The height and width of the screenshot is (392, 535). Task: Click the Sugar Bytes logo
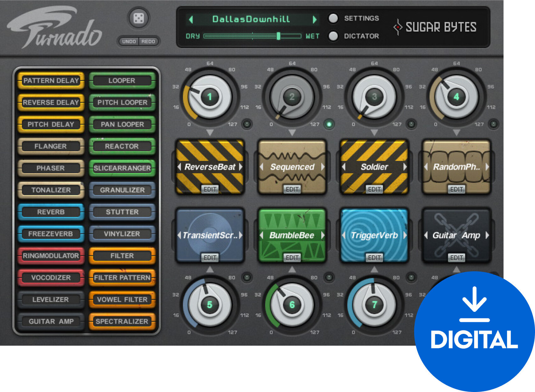441,27
